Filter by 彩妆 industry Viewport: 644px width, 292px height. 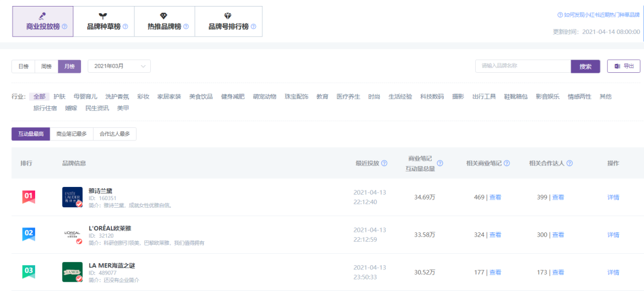click(x=143, y=97)
